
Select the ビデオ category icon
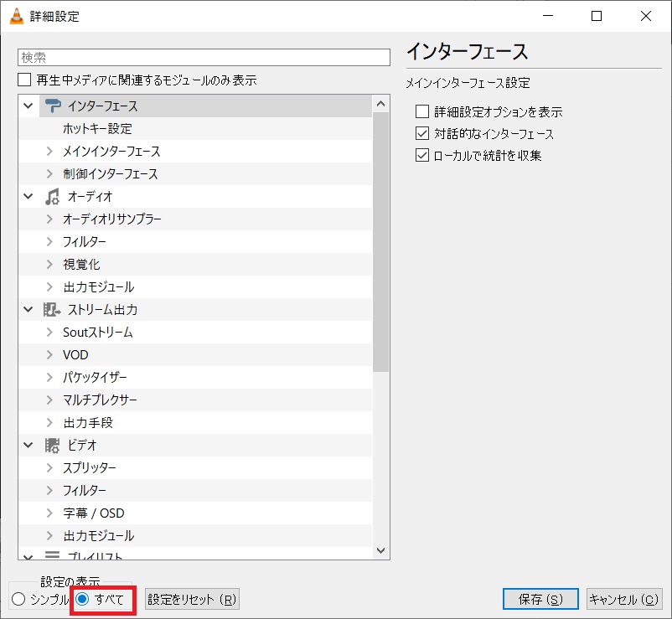tap(52, 445)
